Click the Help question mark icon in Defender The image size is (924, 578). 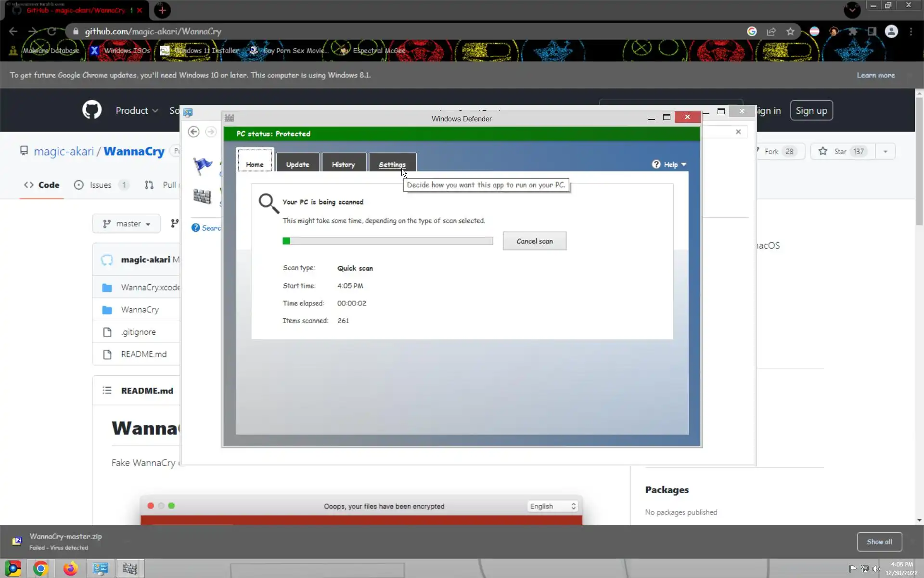[x=656, y=164]
